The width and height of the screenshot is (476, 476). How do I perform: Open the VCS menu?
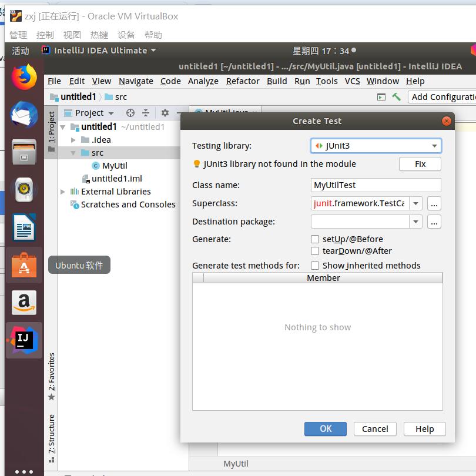click(x=352, y=81)
